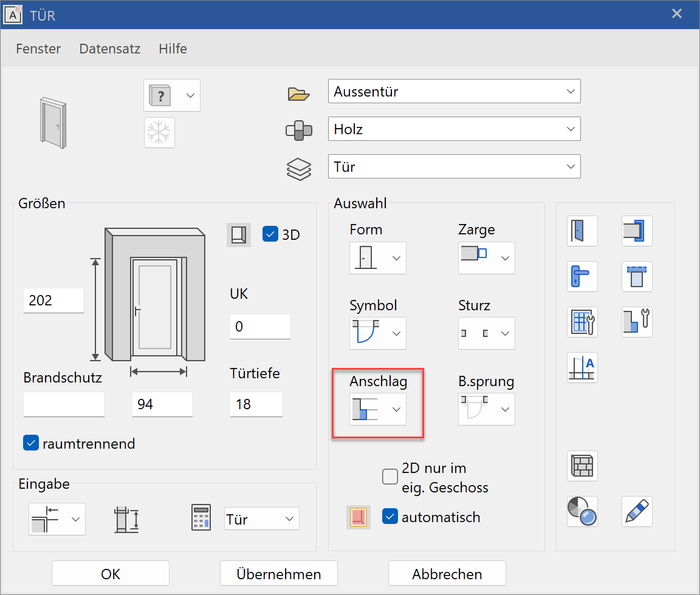Click the dimension labeling icon with A
Screen dimensions: 700x595
coord(582,367)
